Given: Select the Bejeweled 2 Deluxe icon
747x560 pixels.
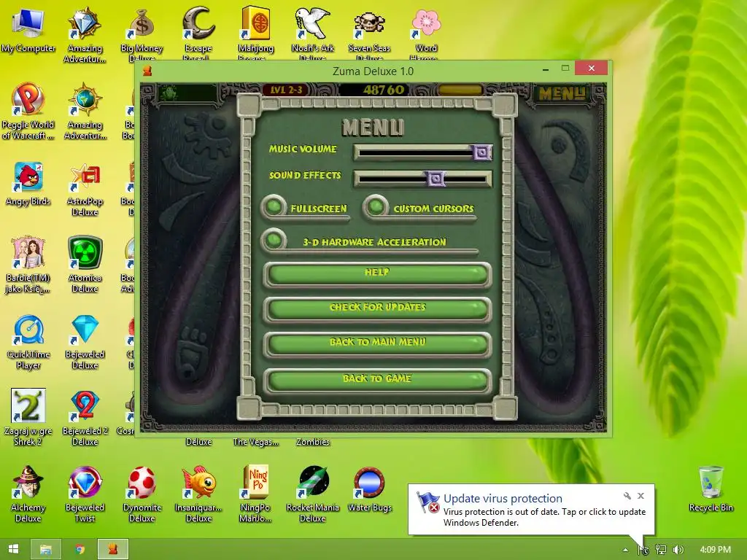Looking at the screenshot, I should tap(85, 418).
